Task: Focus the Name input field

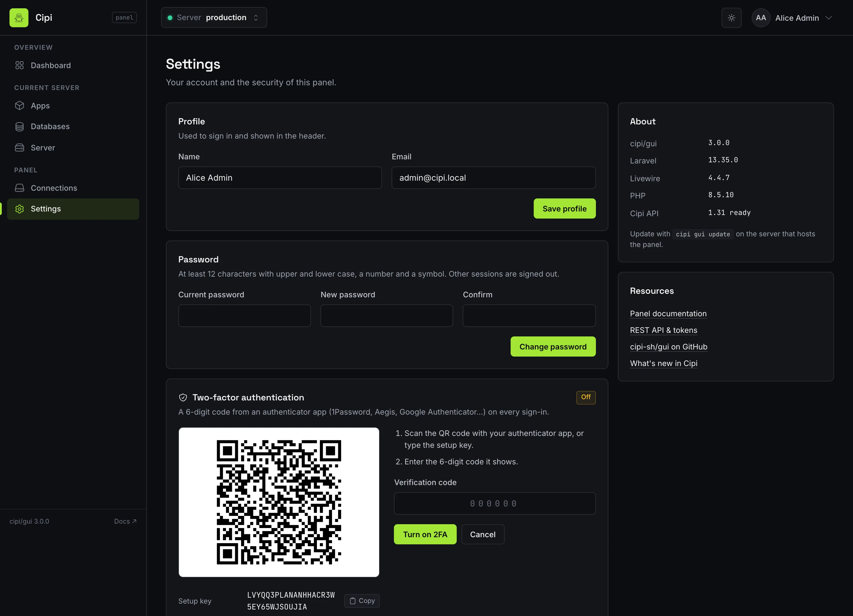Action: (280, 178)
